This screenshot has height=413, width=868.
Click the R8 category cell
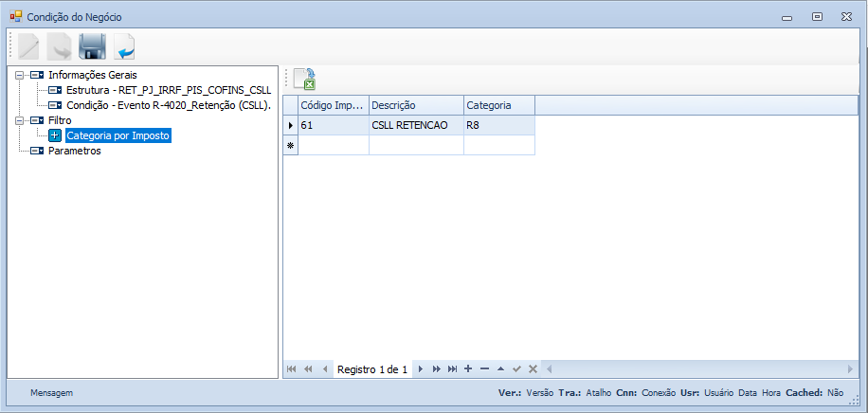coord(499,125)
